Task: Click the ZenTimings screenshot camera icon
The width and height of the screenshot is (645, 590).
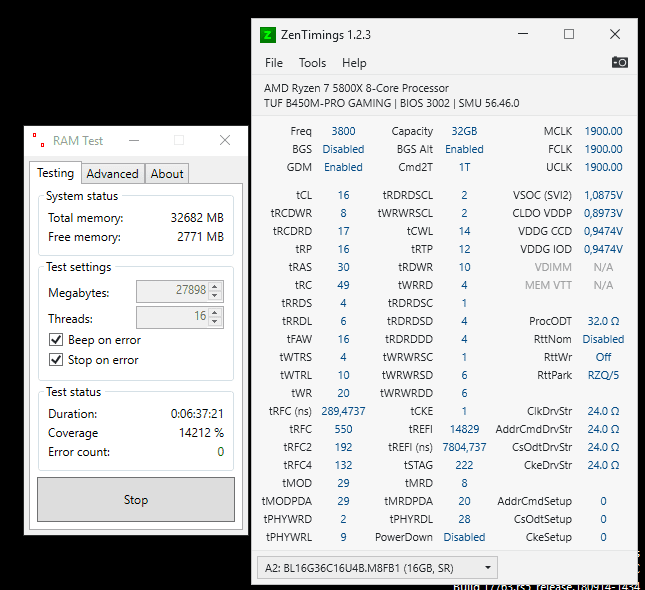Action: point(619,62)
